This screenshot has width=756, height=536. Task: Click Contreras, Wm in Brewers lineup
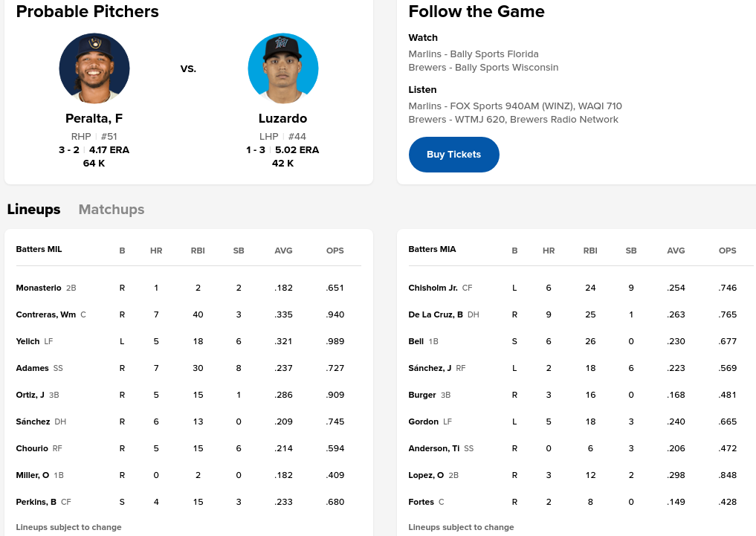click(46, 314)
